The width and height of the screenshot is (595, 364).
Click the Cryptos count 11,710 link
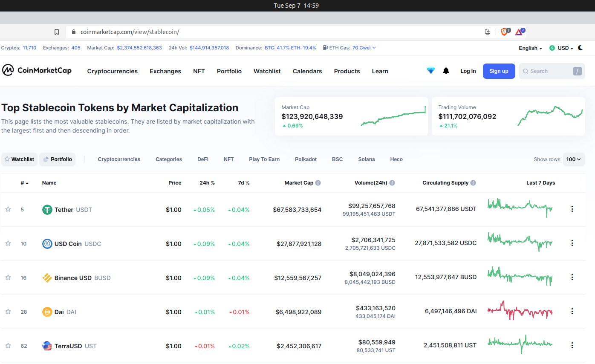coord(29,48)
